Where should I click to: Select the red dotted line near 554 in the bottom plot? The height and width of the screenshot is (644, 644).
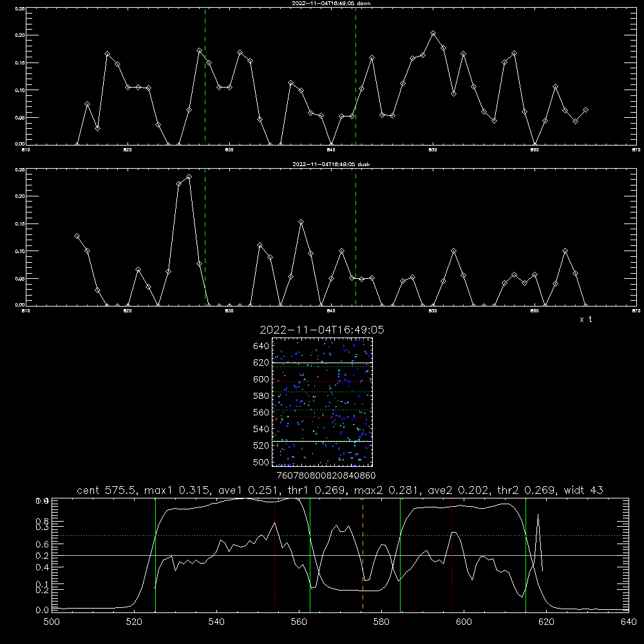274,554
